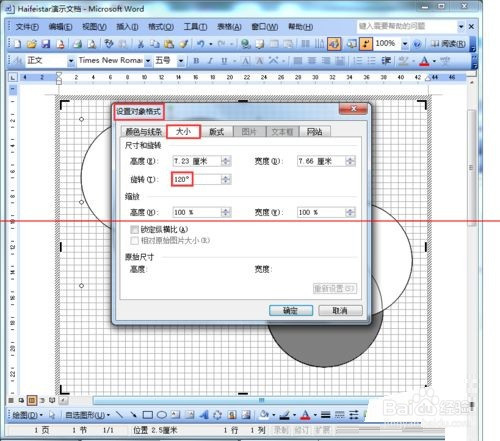This screenshot has height=441, width=500.
Task: Apply line color brush on drawing toolbar
Action: coord(284,415)
